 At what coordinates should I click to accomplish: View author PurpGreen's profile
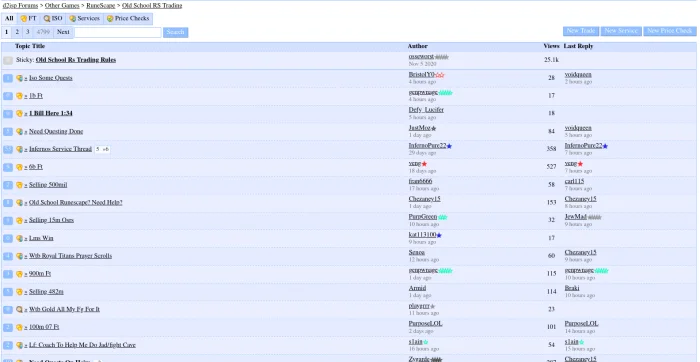point(423,217)
